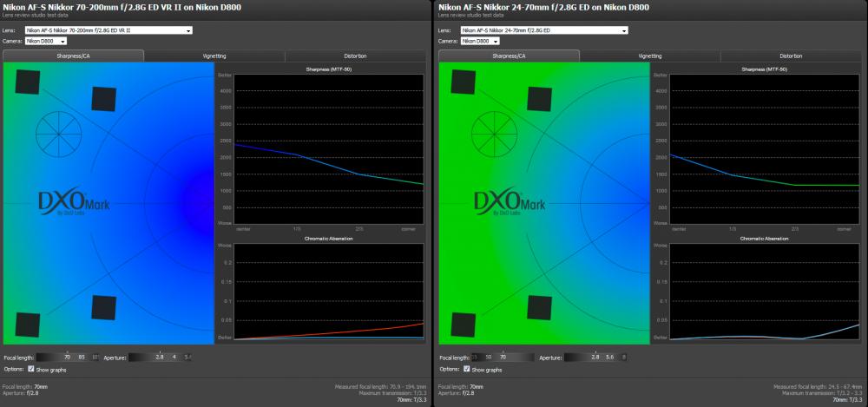Image resolution: width=868 pixels, height=407 pixels.
Task: Set focal length slider to 70 in the 24-70mm panel
Action: click(503, 358)
